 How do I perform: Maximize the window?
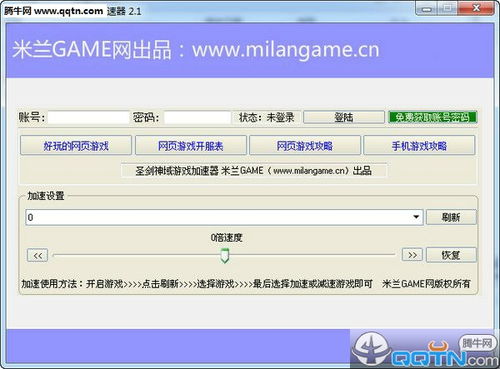(448, 8)
